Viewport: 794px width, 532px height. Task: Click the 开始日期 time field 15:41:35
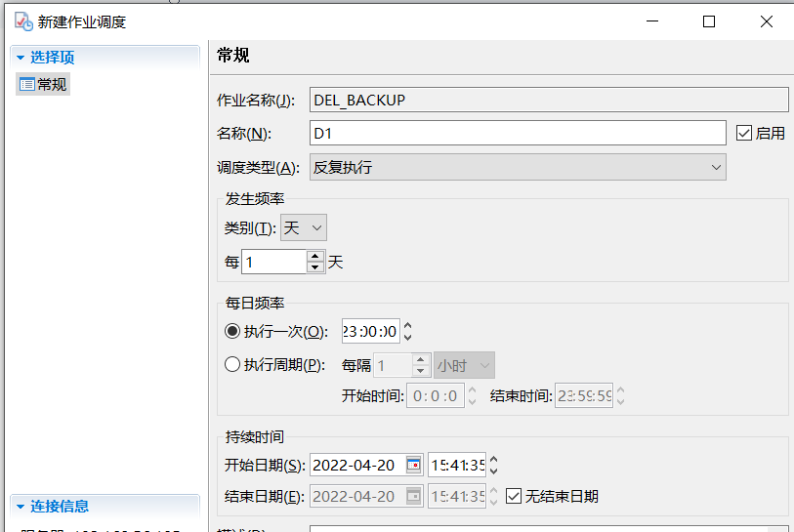click(457, 465)
